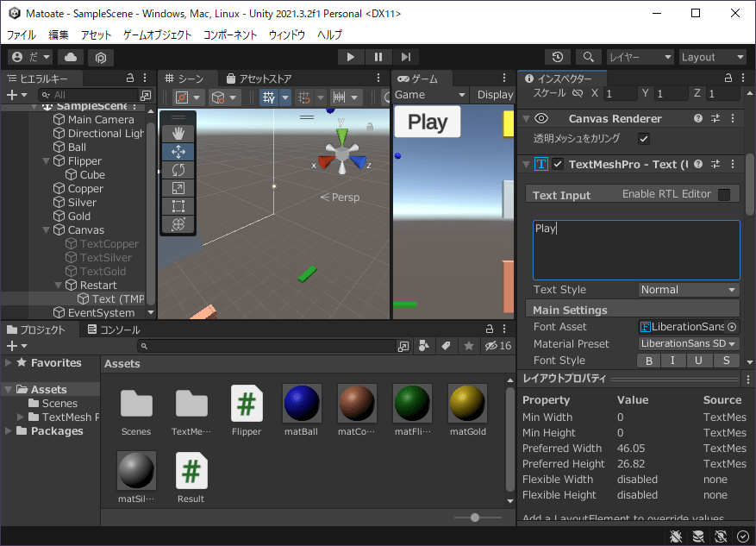This screenshot has width=756, height=546.
Task: Open the undo history icon
Action: tap(558, 57)
